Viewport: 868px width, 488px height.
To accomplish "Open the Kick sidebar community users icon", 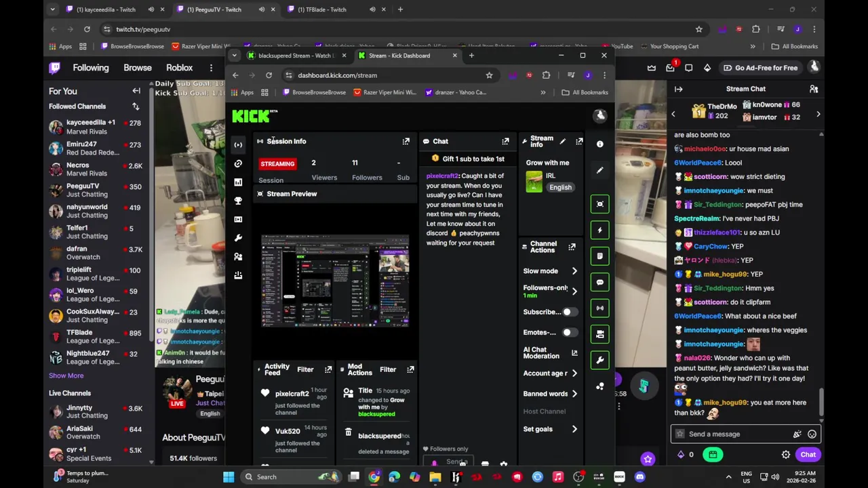I will click(238, 257).
